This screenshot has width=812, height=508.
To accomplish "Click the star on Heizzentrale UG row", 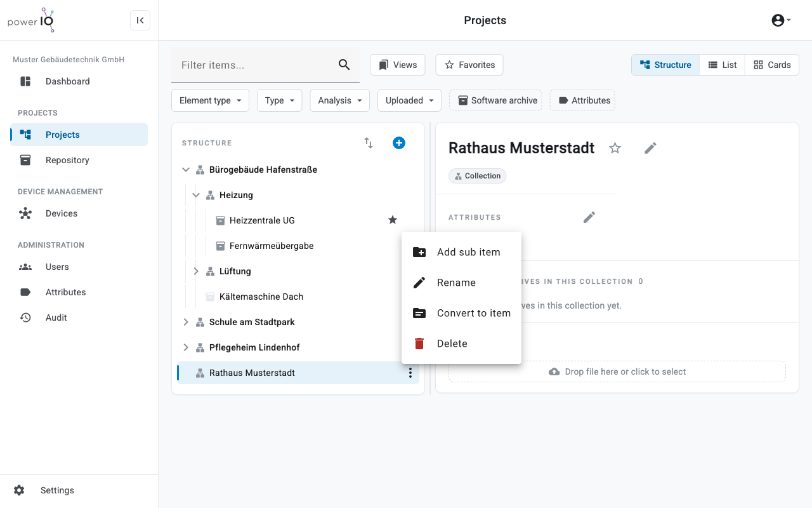I will (393, 220).
